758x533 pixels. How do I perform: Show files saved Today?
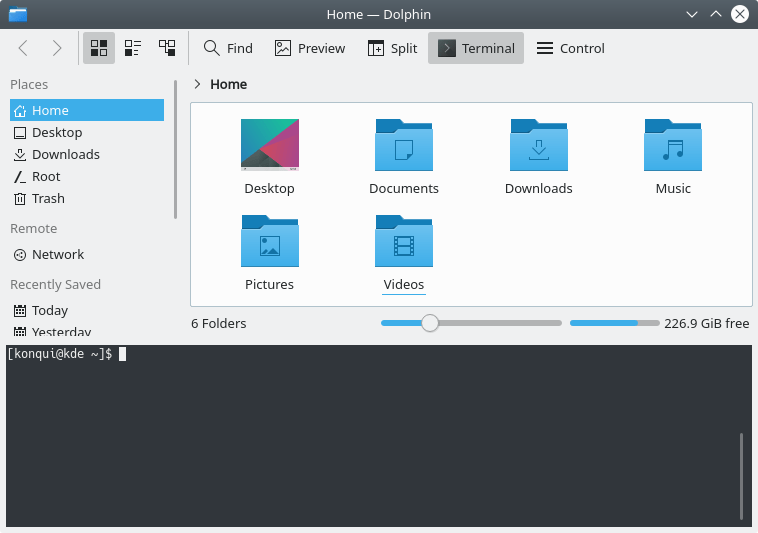tap(87, 310)
